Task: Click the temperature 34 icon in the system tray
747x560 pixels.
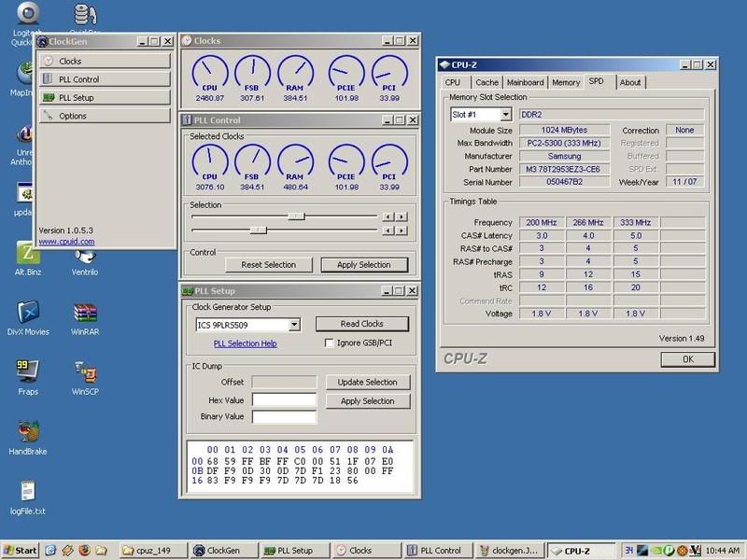Action: point(628,551)
